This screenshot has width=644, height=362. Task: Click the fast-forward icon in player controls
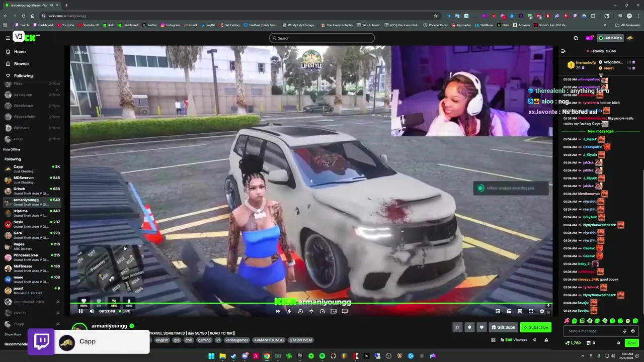[x=278, y=311]
